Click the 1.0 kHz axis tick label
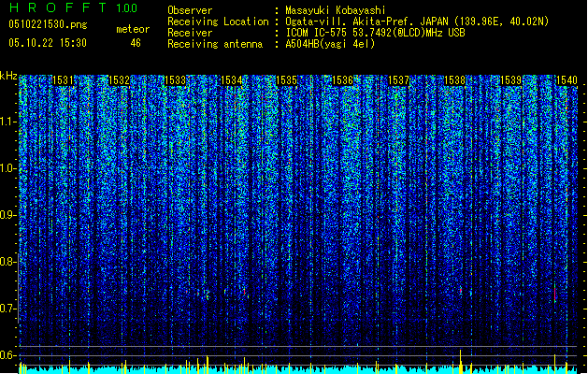 click(x=8, y=168)
